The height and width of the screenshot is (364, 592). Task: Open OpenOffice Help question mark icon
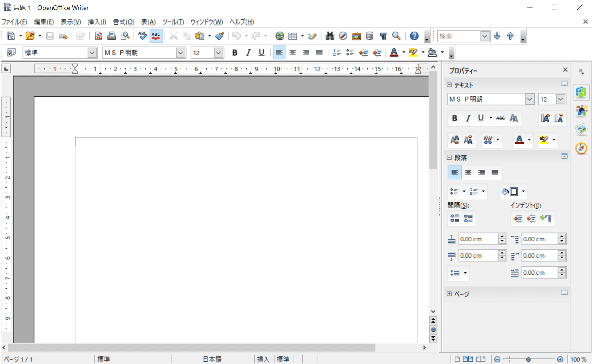coord(414,36)
